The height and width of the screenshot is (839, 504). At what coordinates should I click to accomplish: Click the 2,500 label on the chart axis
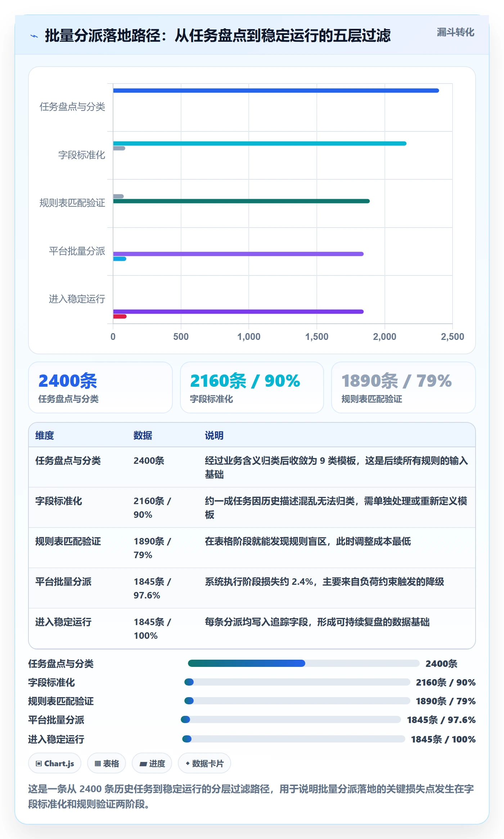(453, 337)
